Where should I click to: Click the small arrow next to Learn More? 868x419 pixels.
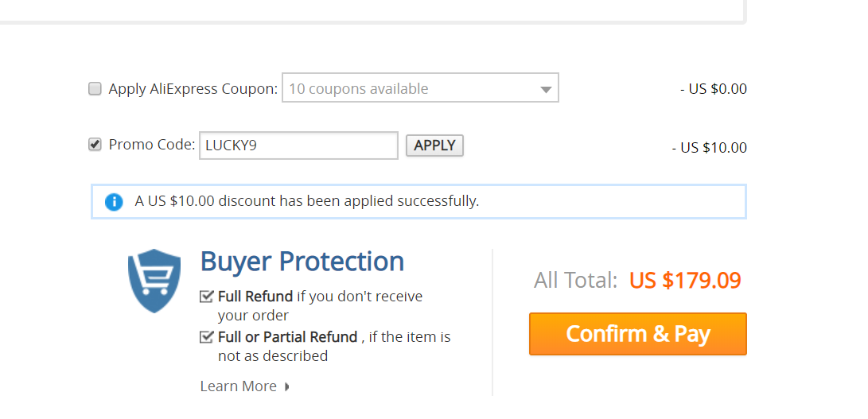[x=286, y=386]
